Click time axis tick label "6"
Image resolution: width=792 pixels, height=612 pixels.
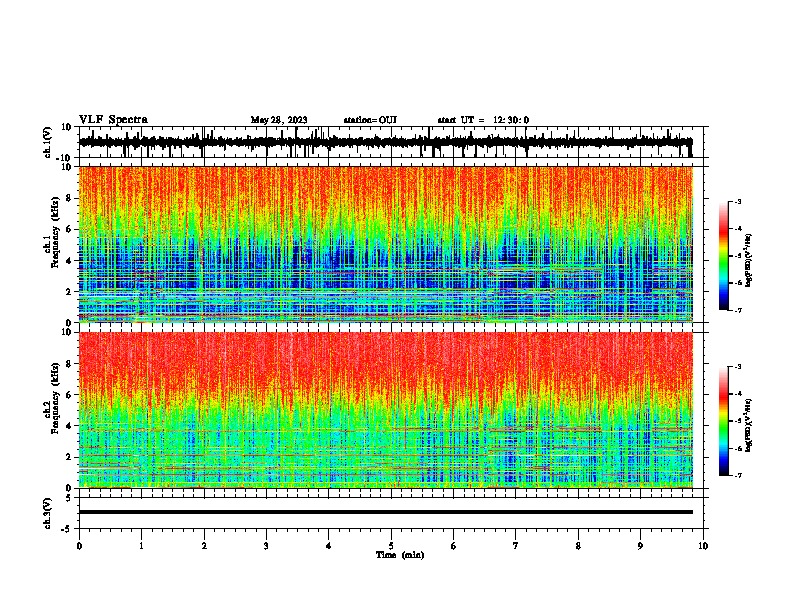454,546
